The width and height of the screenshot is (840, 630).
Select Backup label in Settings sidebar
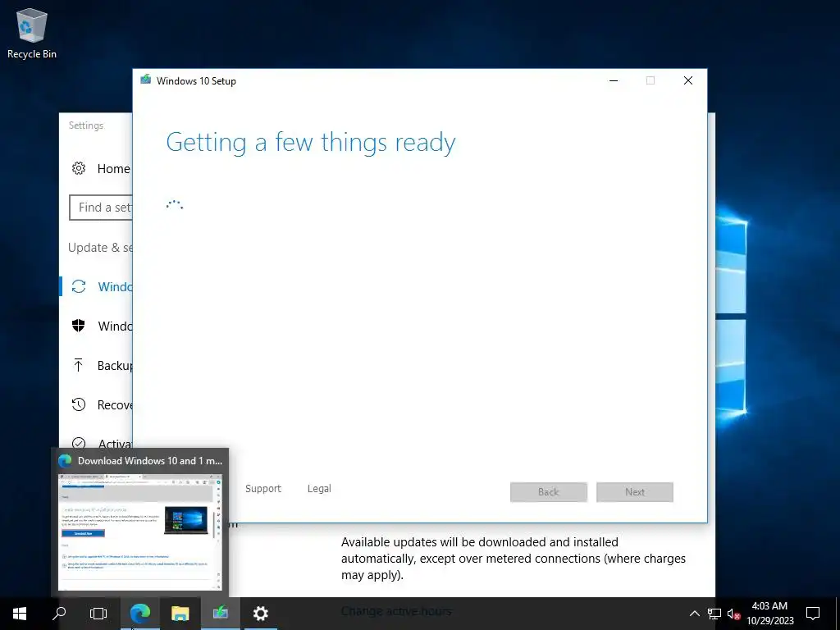[115, 365]
